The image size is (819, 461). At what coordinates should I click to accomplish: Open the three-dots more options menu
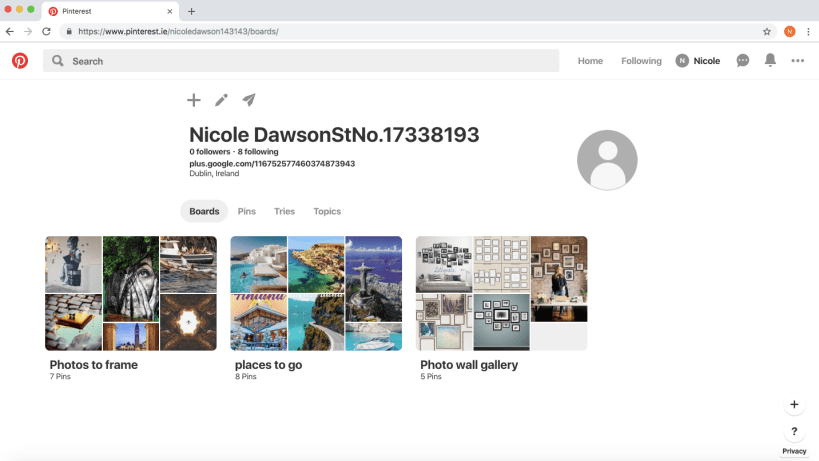[x=797, y=61]
